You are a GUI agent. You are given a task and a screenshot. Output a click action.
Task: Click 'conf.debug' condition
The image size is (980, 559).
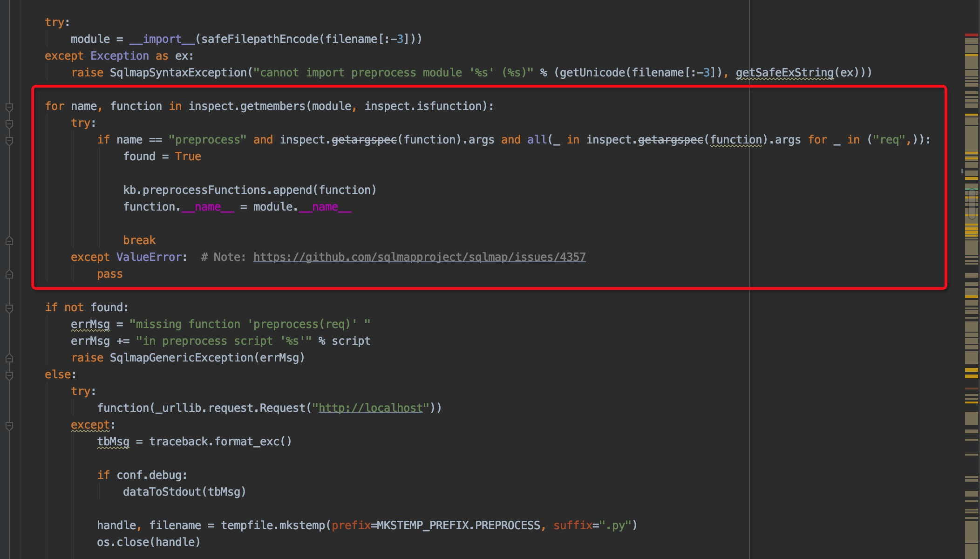click(149, 475)
